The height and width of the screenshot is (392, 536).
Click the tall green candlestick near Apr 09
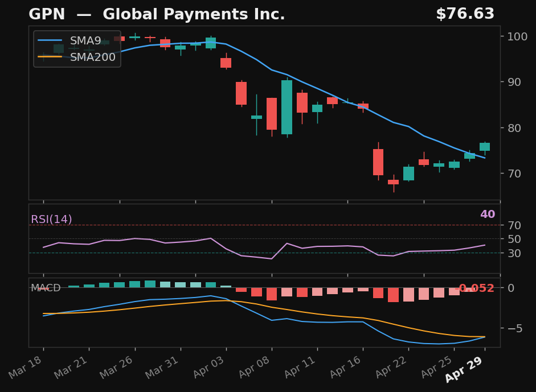coord(287,107)
